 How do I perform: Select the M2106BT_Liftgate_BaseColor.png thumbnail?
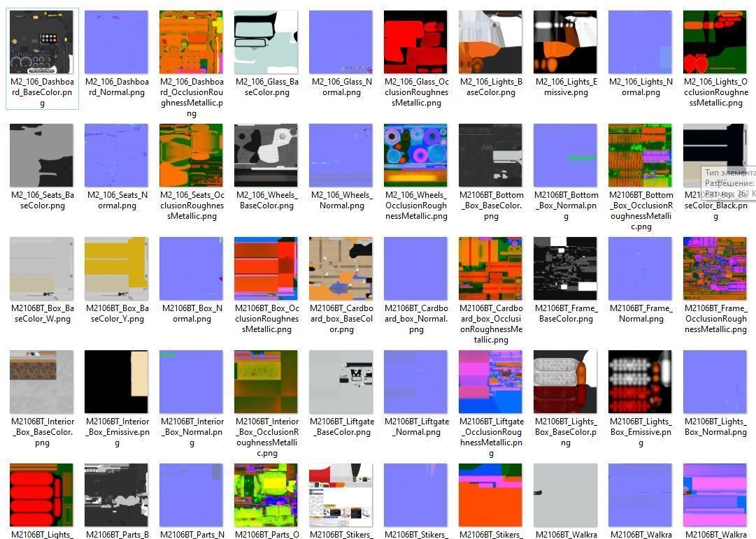point(341,382)
